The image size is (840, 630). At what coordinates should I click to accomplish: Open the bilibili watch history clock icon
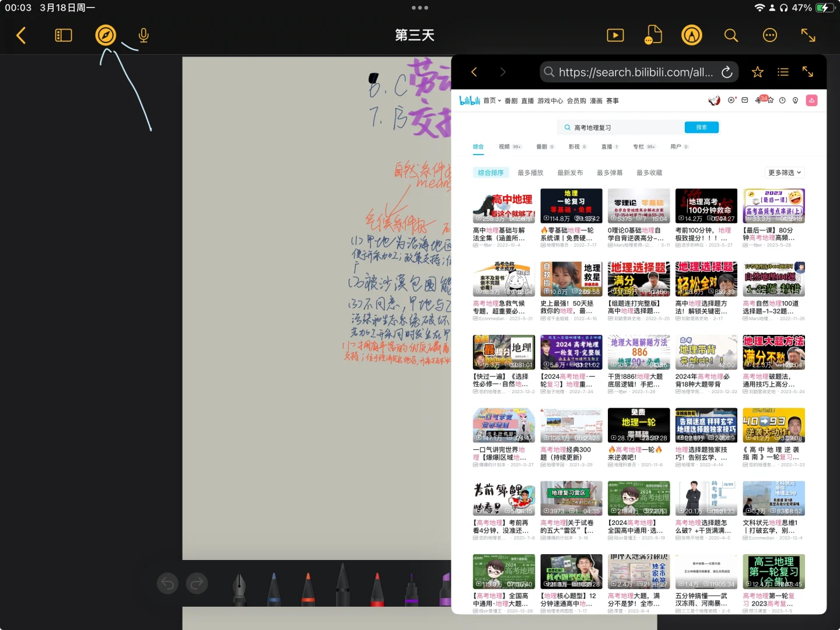[x=783, y=100]
